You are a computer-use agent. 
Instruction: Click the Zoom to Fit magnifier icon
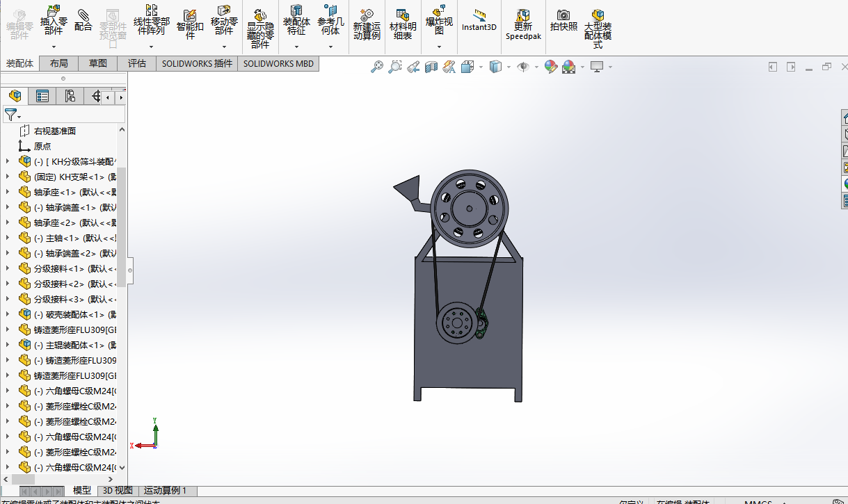(x=377, y=67)
